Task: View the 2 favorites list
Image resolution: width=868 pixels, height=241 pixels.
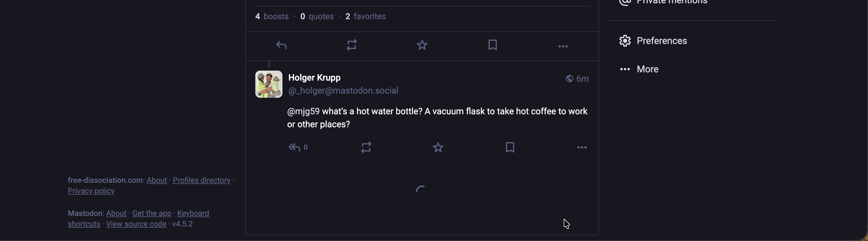Action: tap(366, 17)
